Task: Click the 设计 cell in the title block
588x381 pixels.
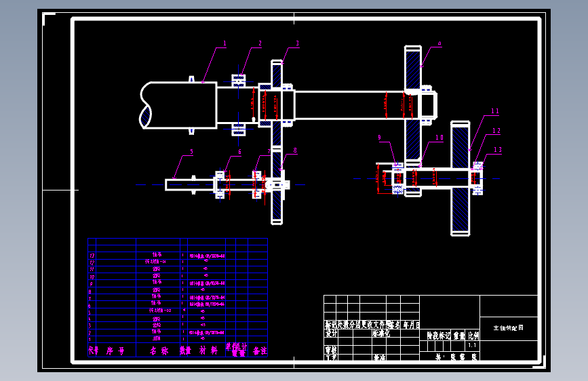Action: (331, 333)
